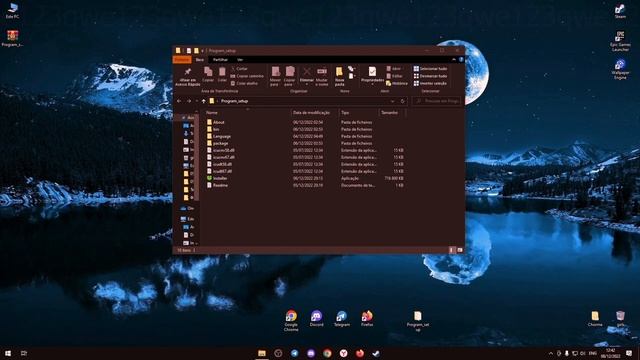The height and width of the screenshot is (360, 640).
Task: Go forward in Explorer navigation
Action: click(189, 101)
